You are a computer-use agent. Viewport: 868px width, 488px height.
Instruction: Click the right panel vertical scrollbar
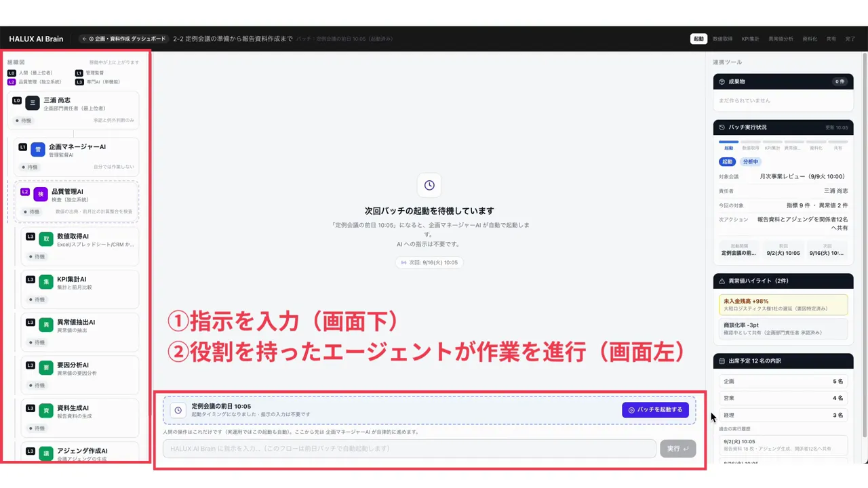(x=865, y=244)
